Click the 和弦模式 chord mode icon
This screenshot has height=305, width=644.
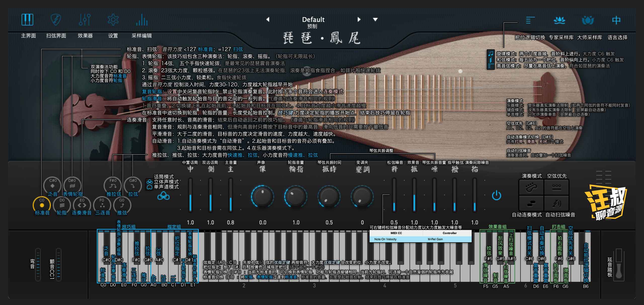pyautogui.click(x=491, y=60)
